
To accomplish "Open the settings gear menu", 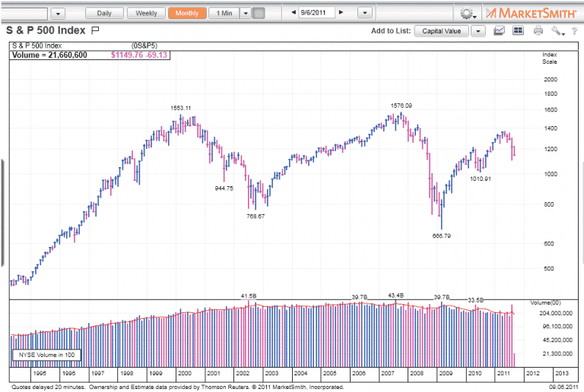I will [x=466, y=13].
